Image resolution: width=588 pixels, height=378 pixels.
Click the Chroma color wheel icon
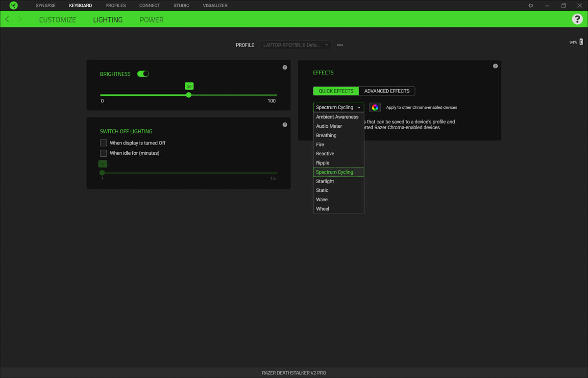375,107
